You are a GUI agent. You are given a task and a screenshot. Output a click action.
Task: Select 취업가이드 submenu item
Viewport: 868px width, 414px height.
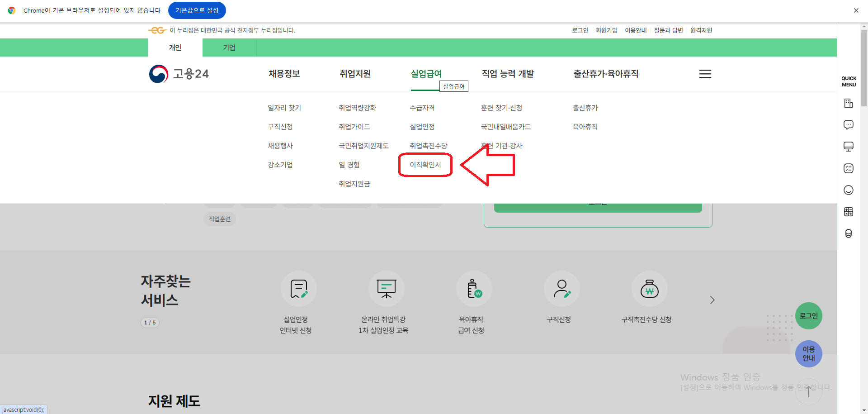tap(354, 127)
